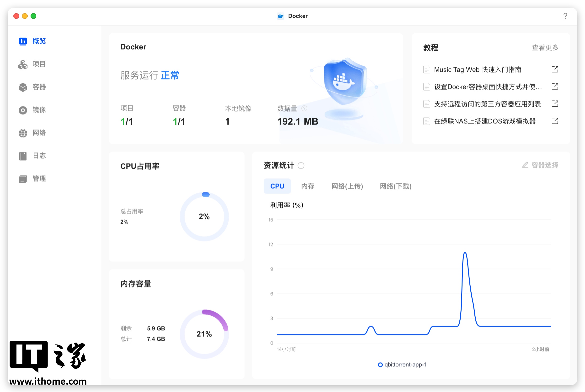
Task: Click the 总占用率 2% value
Action: coord(124,222)
